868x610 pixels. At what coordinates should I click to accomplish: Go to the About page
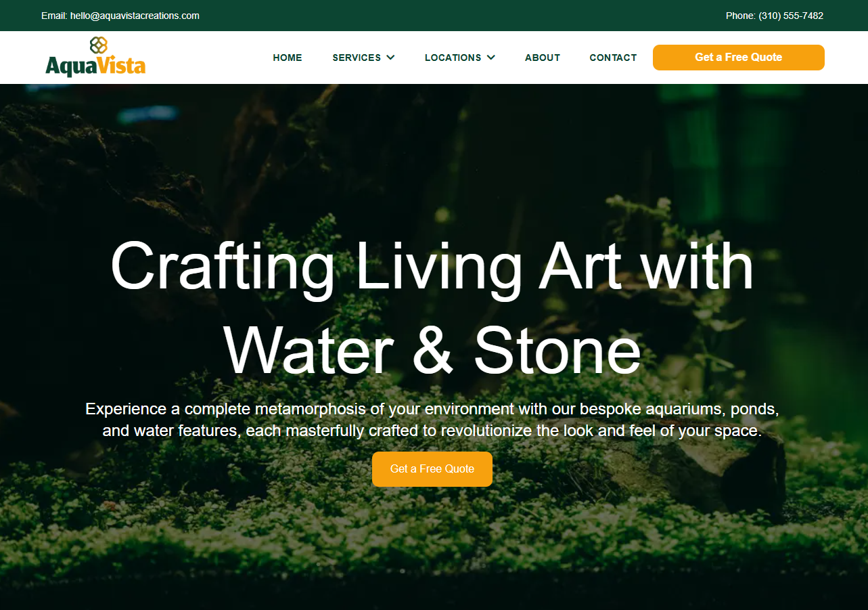pos(543,58)
